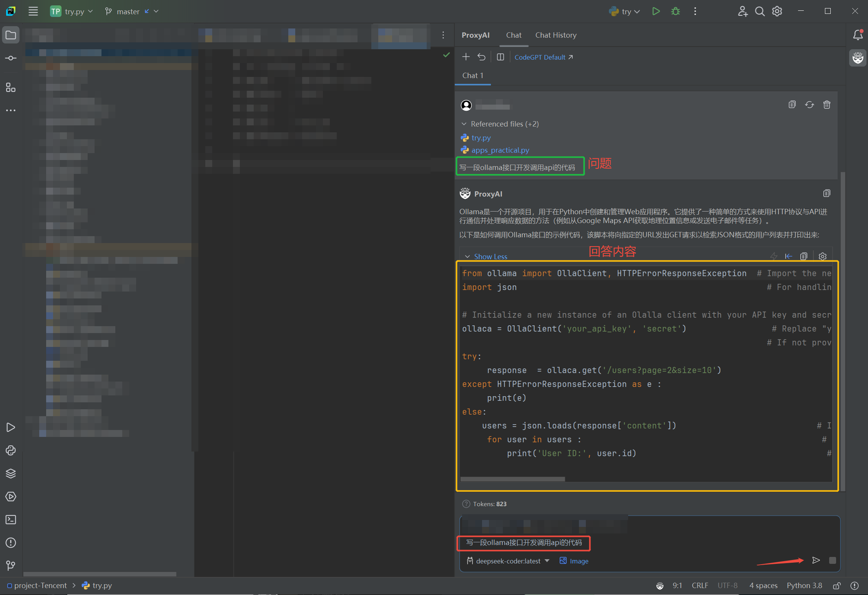This screenshot has height=595, width=868.
Task: Collapse Referenced files section
Action: (x=464, y=124)
